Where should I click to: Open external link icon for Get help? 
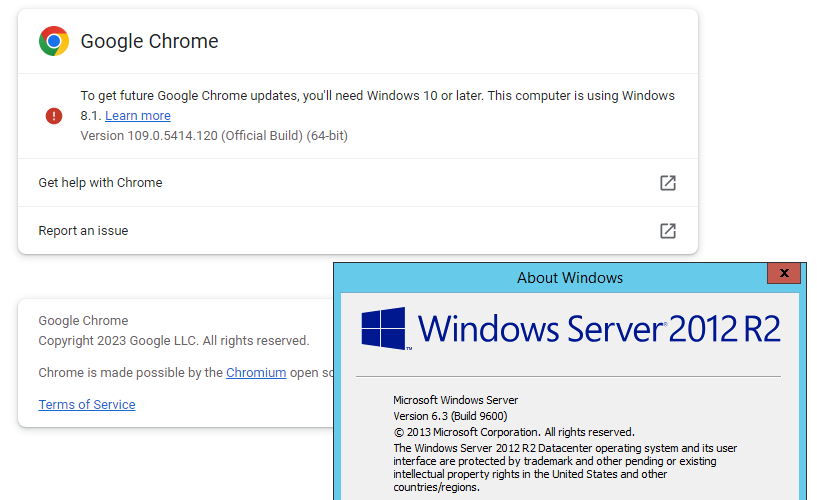click(667, 183)
